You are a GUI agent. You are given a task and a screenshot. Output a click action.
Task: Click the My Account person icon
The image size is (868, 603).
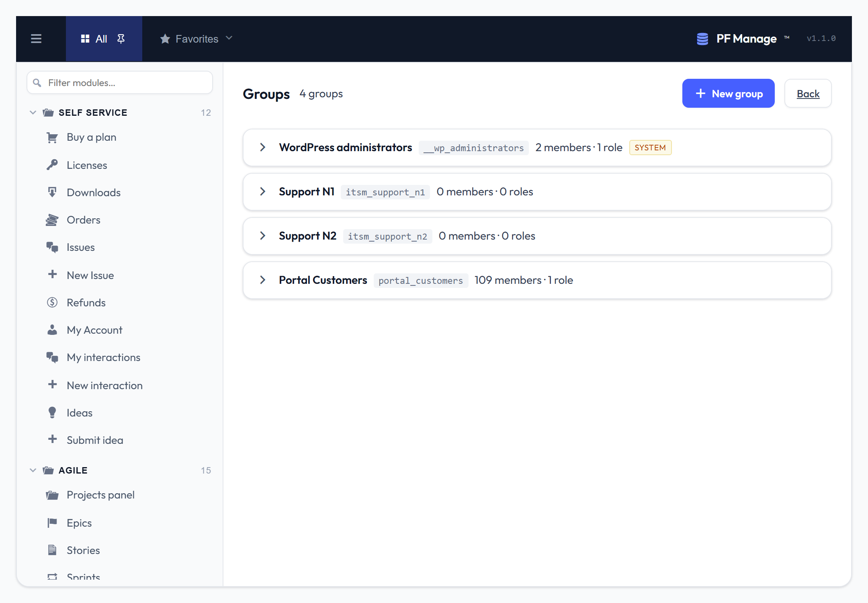[52, 330]
